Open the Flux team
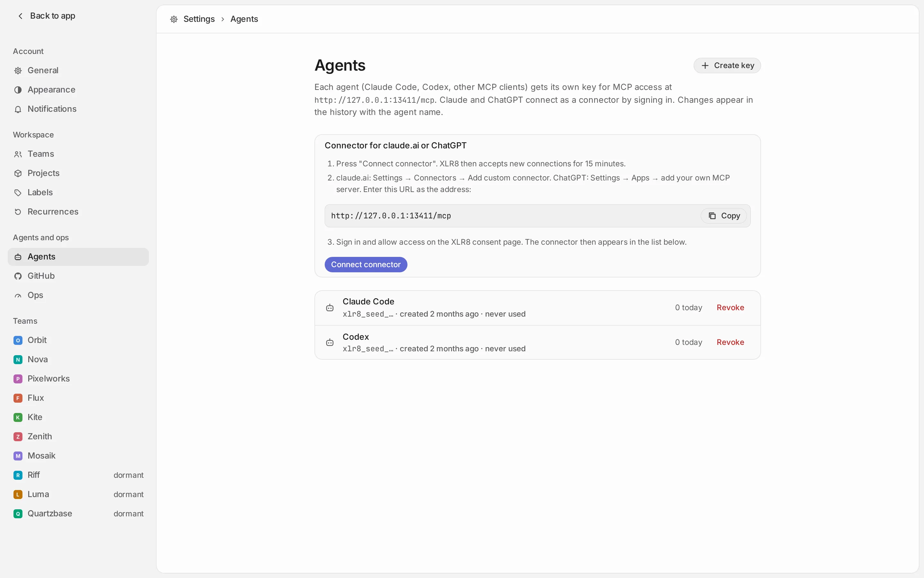The height and width of the screenshot is (578, 924). point(78,398)
